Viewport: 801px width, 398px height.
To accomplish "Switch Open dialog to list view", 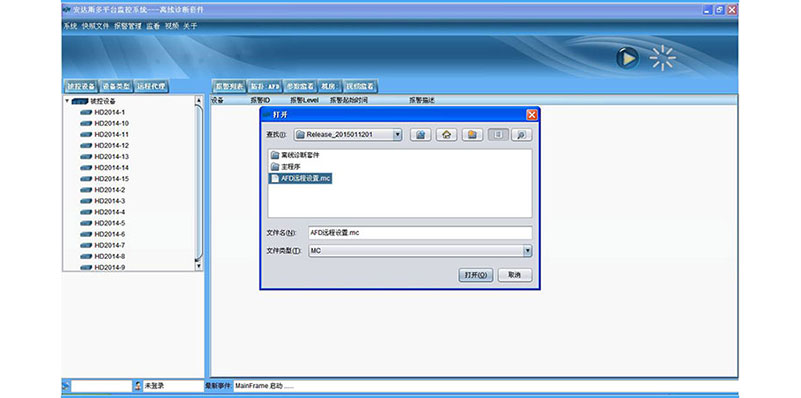I will [498, 135].
